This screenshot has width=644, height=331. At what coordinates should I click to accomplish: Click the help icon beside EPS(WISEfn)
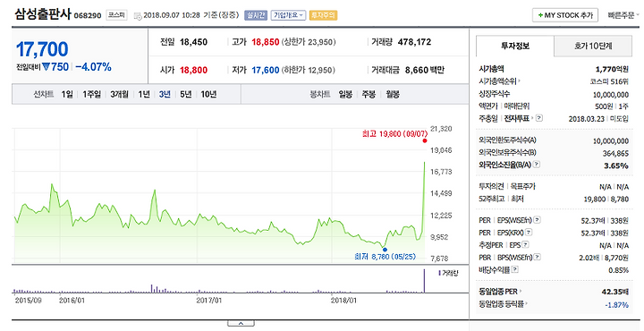(x=538, y=221)
